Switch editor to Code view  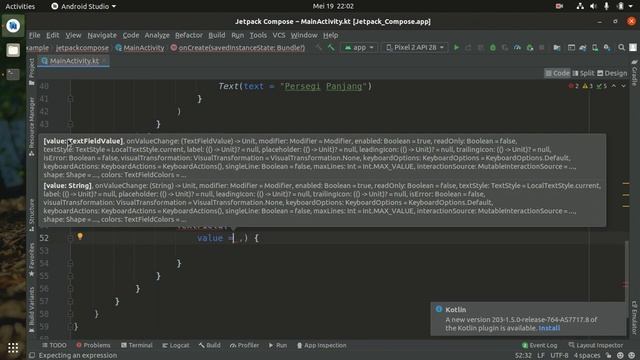coord(557,73)
